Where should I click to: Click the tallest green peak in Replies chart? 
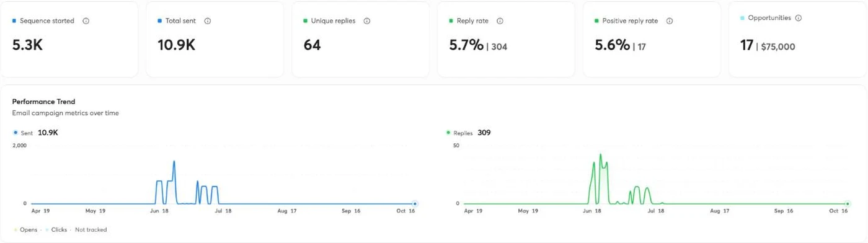tap(600, 154)
